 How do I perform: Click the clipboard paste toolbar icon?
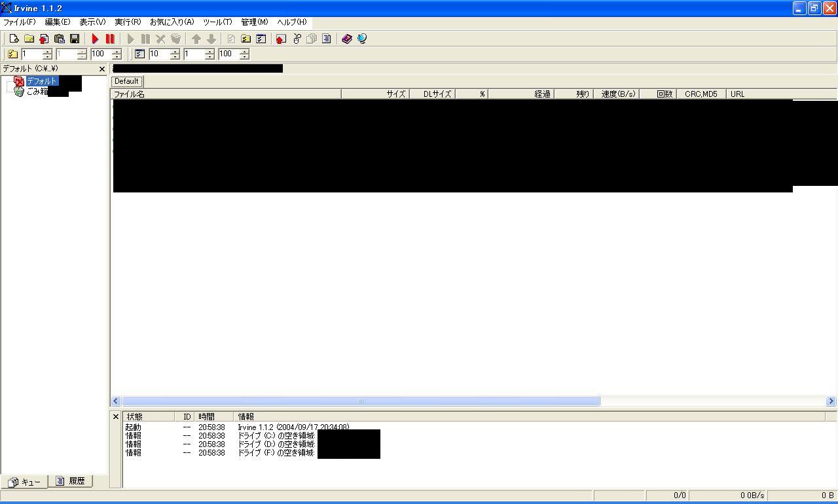(59, 39)
